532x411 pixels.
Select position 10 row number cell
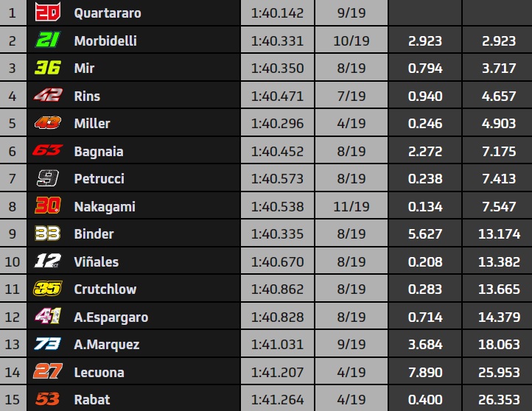[13, 261]
